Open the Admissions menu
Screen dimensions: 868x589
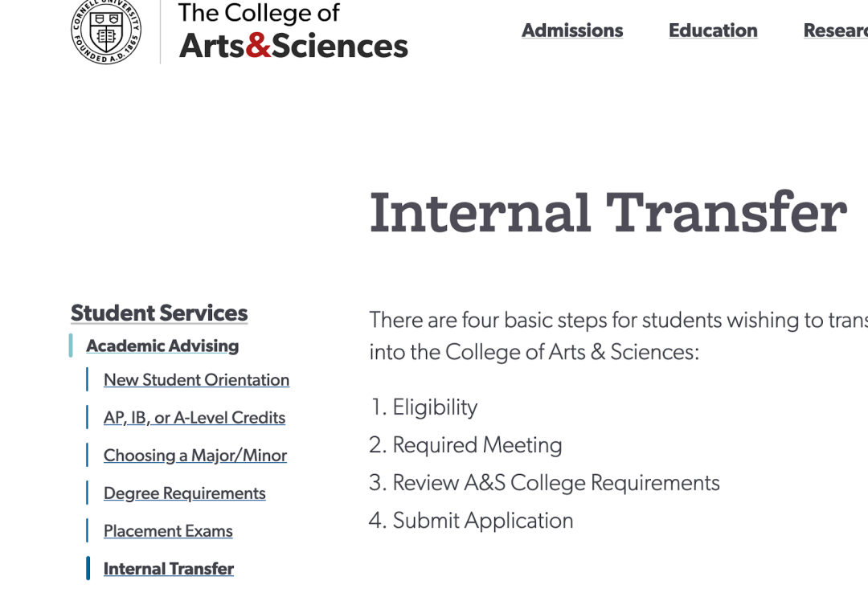coord(572,31)
